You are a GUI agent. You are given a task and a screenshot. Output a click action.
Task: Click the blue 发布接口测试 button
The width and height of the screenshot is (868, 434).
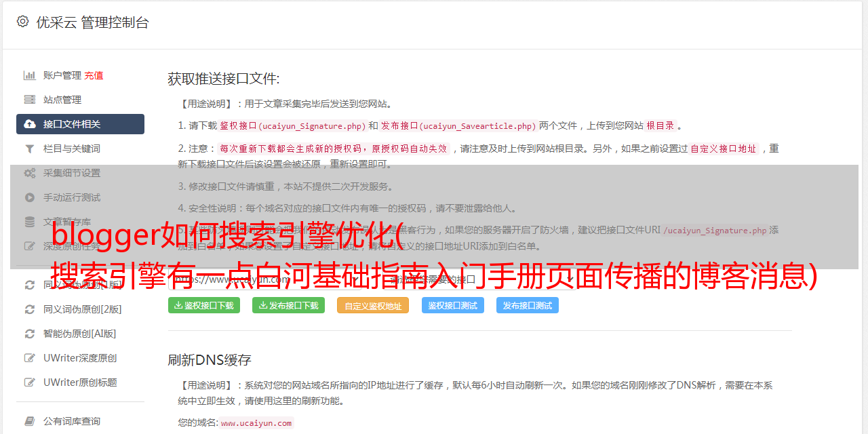pyautogui.click(x=528, y=305)
